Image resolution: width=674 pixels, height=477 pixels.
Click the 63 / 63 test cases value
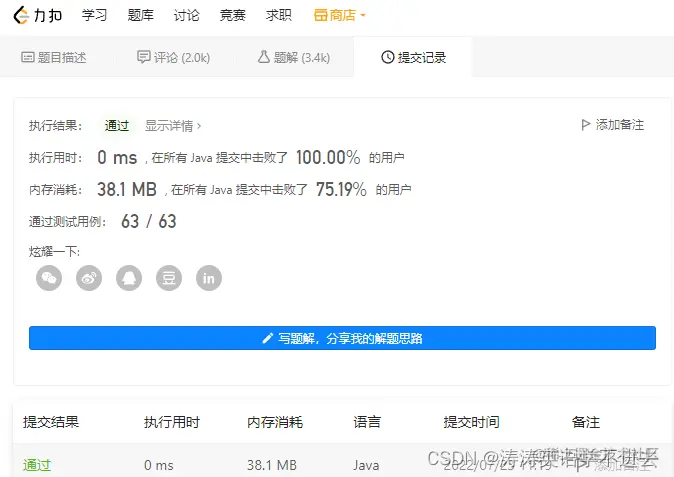[149, 221]
